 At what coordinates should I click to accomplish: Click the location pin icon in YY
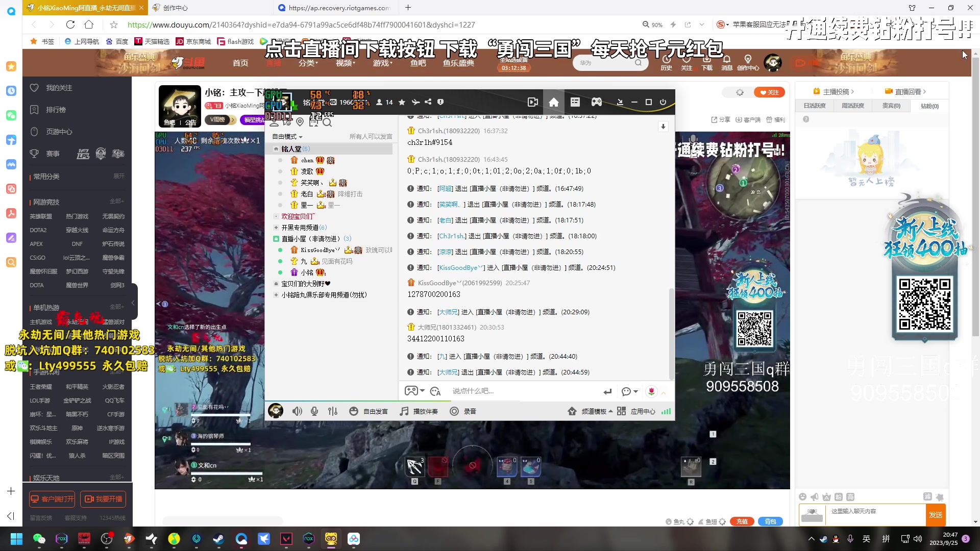pos(300,122)
